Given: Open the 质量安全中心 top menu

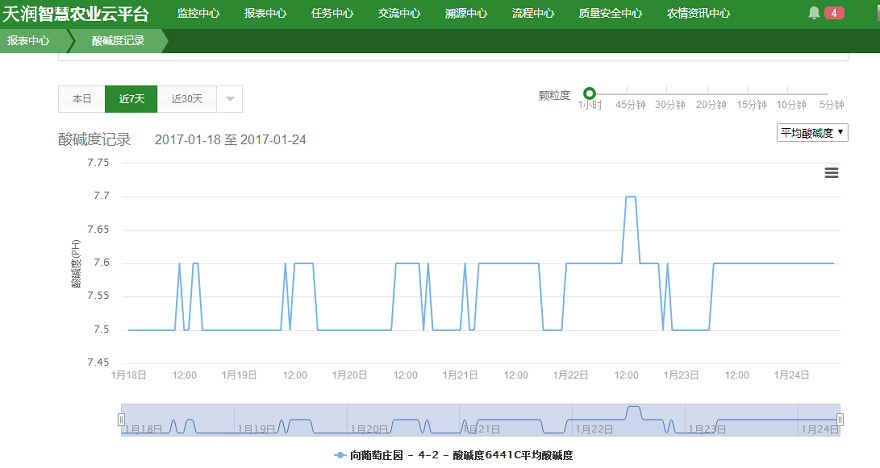Looking at the screenshot, I should point(610,14).
